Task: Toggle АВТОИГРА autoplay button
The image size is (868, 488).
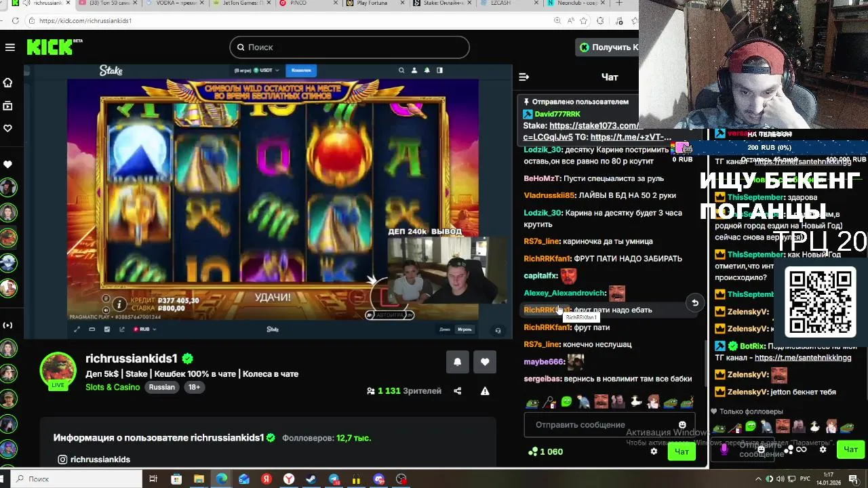Action: (x=390, y=315)
